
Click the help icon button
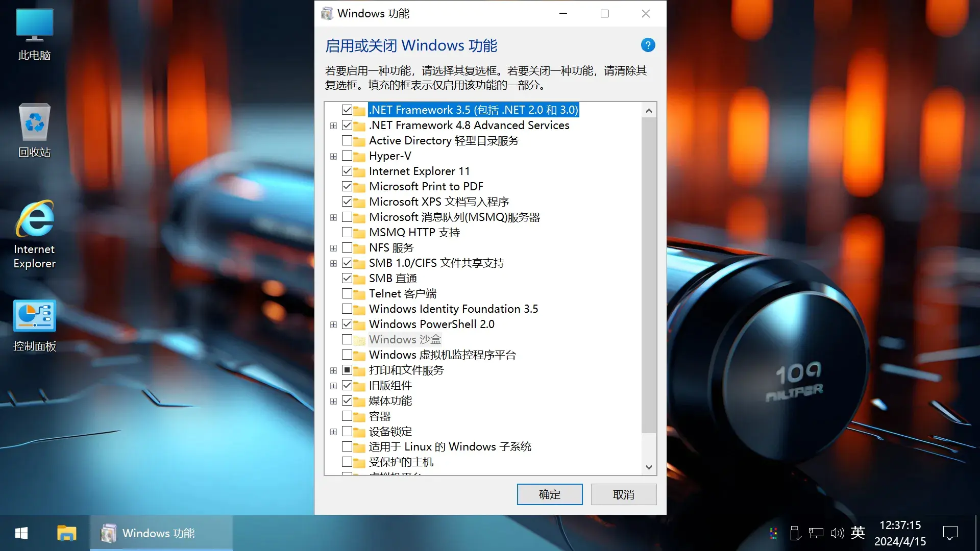click(x=648, y=45)
